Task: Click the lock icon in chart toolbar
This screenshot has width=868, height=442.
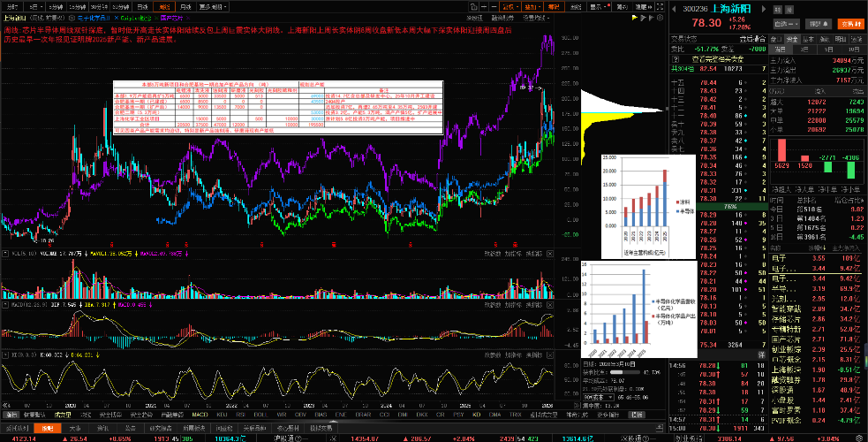Action: click(474, 7)
